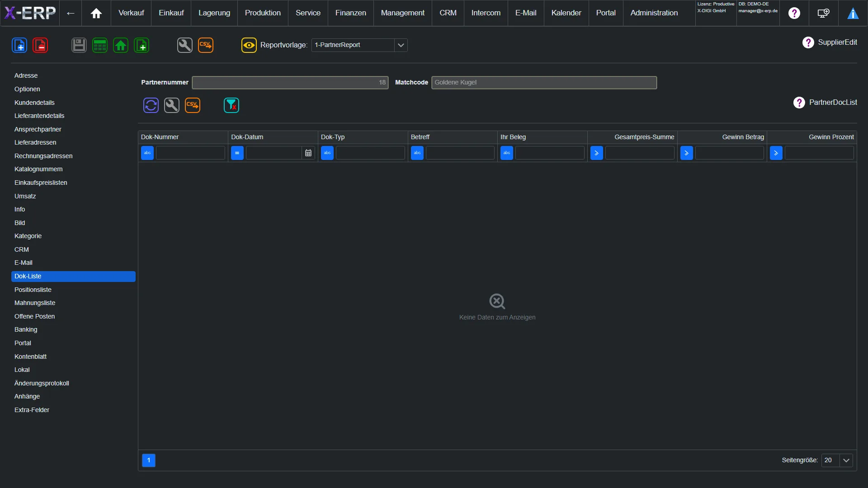Viewport: 868px width, 488px height.
Task: Sort by the Gesamtpreis-Summe column header
Action: point(632,137)
